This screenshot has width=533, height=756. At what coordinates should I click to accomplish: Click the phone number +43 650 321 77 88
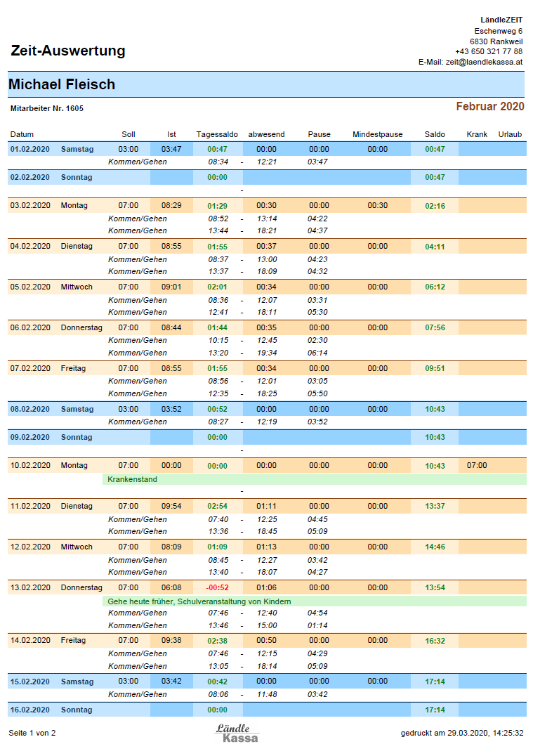point(489,51)
